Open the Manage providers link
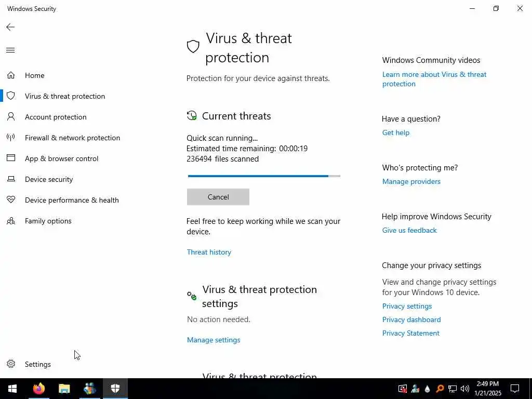This screenshot has height=399, width=532. (x=411, y=181)
